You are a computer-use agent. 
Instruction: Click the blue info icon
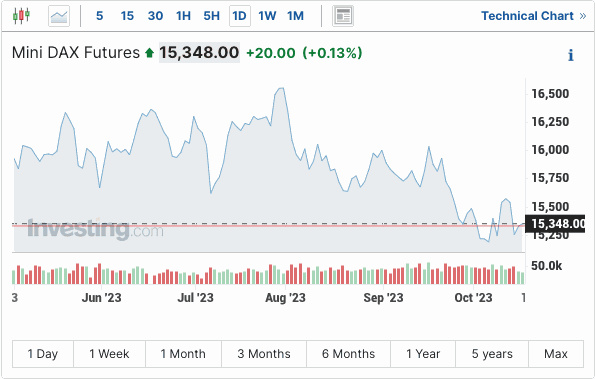pos(571,55)
